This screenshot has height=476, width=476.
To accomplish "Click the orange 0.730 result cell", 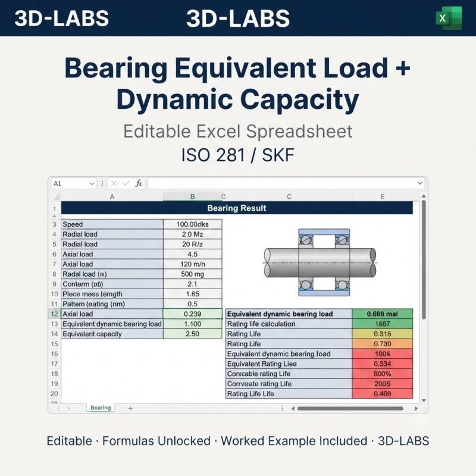I will click(383, 344).
